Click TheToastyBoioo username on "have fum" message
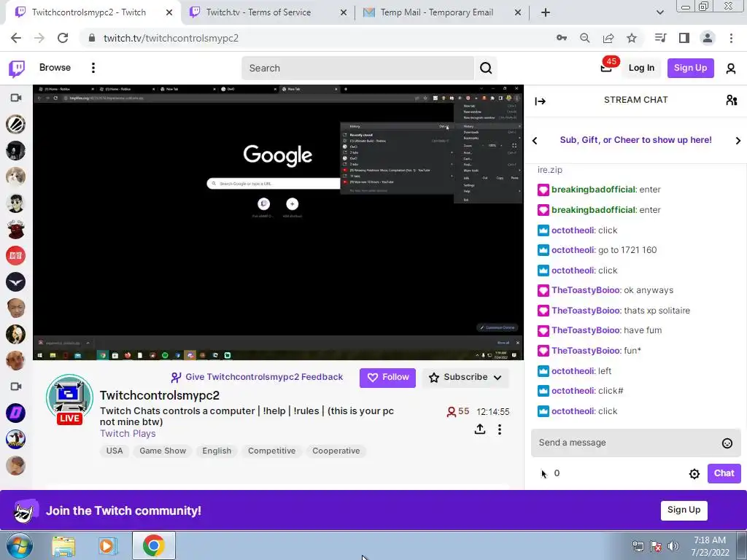Screen dimensions: 747x560 [586, 330]
